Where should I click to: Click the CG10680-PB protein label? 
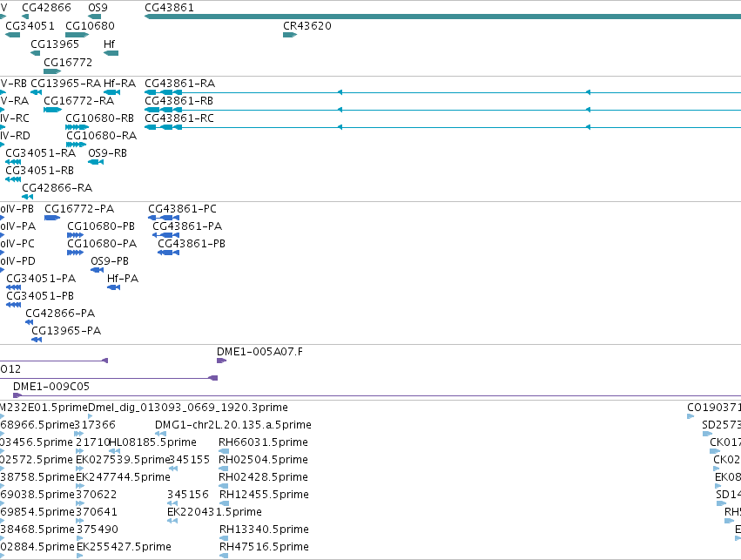tap(101, 226)
